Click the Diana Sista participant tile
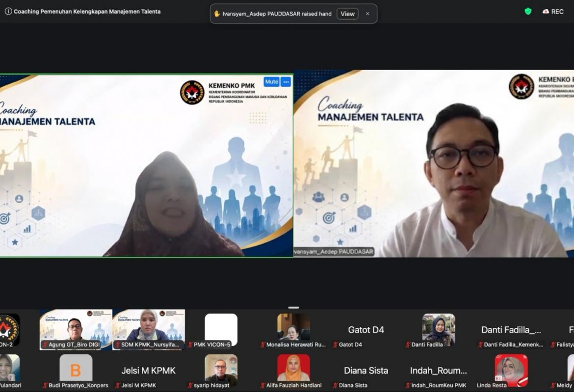 click(x=366, y=371)
